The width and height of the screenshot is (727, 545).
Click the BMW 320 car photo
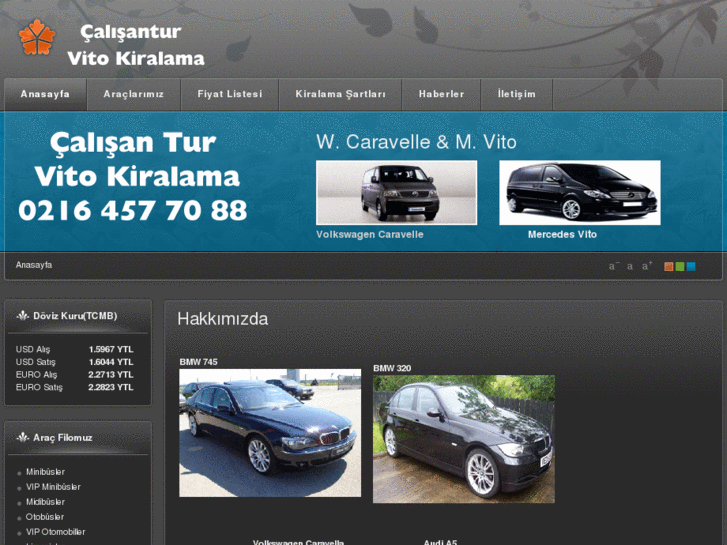(x=464, y=439)
